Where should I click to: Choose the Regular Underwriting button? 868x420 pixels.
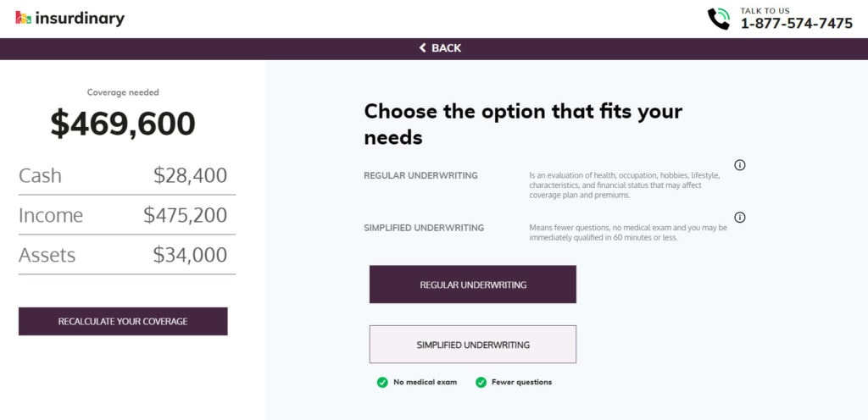(473, 285)
